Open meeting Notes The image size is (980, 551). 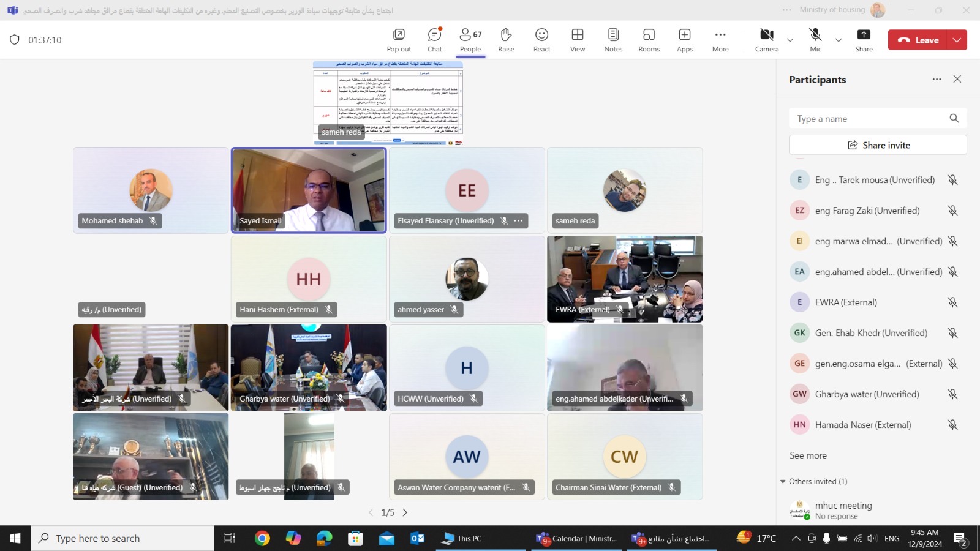click(x=613, y=40)
